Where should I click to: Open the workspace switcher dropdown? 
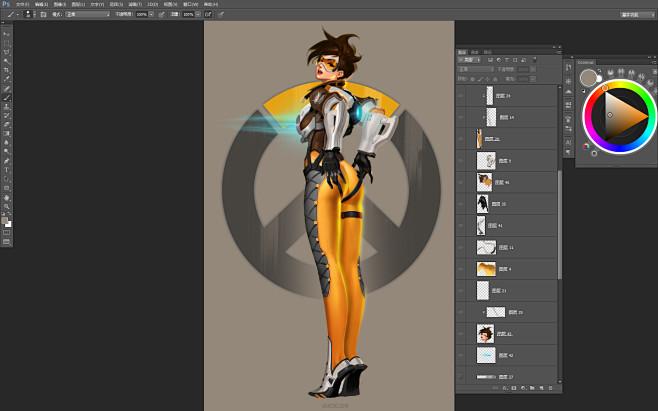coord(637,15)
